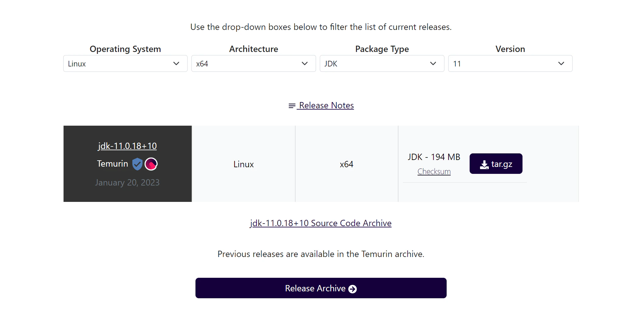Open jdk-11.0.18+10 Source Code Archive link
This screenshot has height=314, width=644.
click(321, 223)
